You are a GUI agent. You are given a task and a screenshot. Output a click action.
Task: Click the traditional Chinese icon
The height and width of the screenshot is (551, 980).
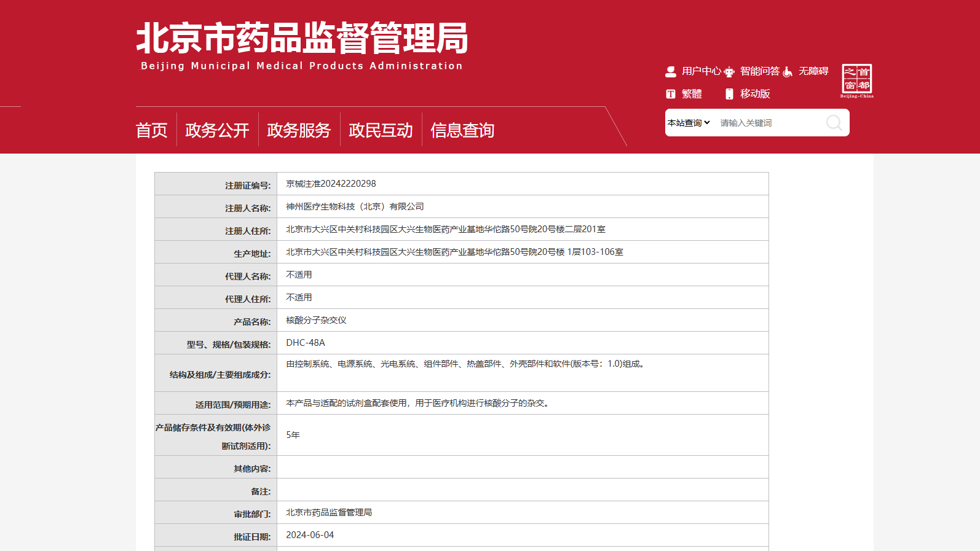(x=671, y=94)
